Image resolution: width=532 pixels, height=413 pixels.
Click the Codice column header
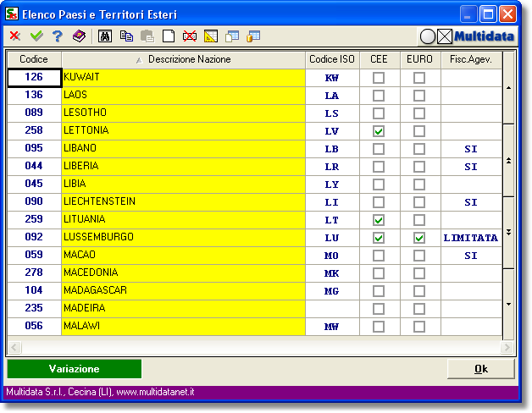click(34, 60)
